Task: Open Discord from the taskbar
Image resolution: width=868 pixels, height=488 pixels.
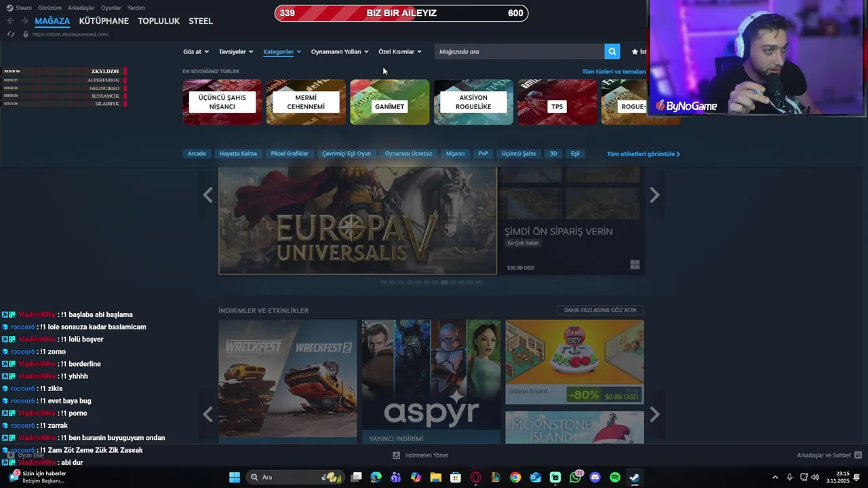Action: pos(595,477)
